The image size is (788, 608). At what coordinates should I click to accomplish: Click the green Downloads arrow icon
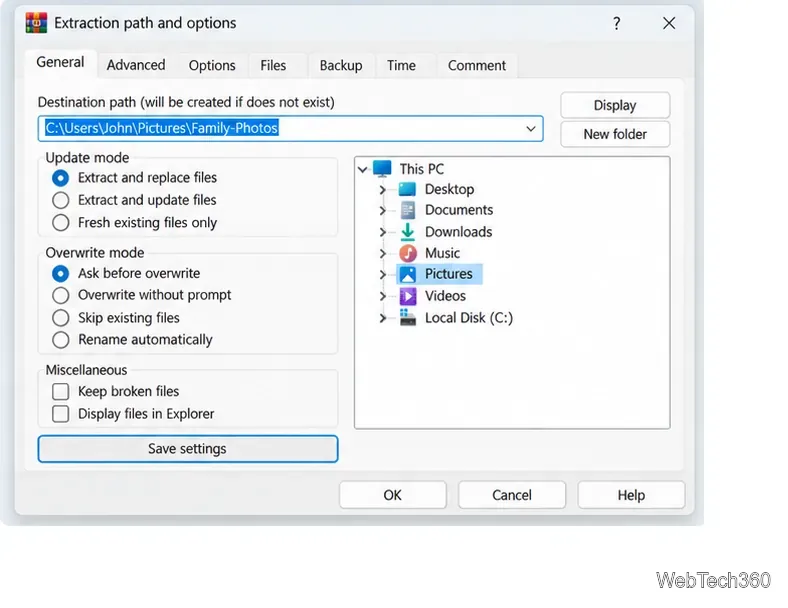[408, 232]
